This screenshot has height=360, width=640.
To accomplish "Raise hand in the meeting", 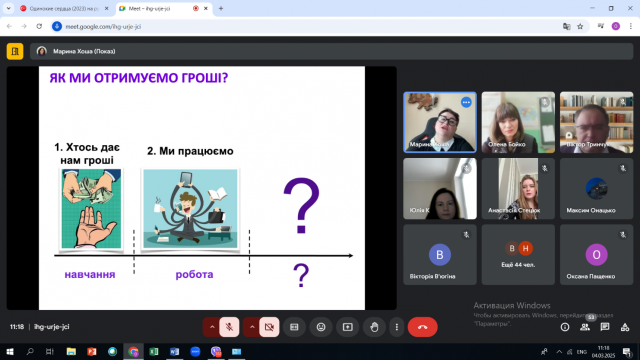I will (x=374, y=327).
